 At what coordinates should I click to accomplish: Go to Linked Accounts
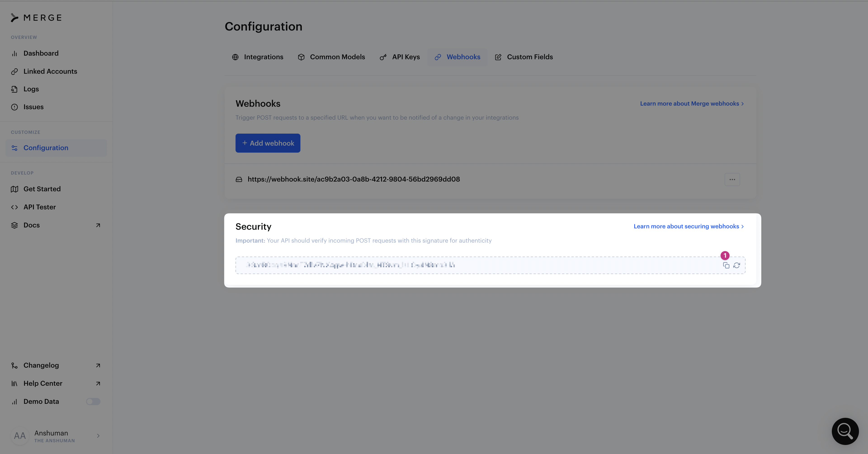50,71
